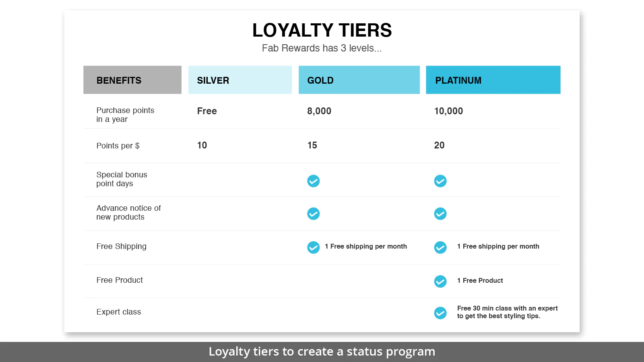Click the Platinum 10,000 purchase points value
Screen dimensions: 644x362
pyautogui.click(x=448, y=111)
